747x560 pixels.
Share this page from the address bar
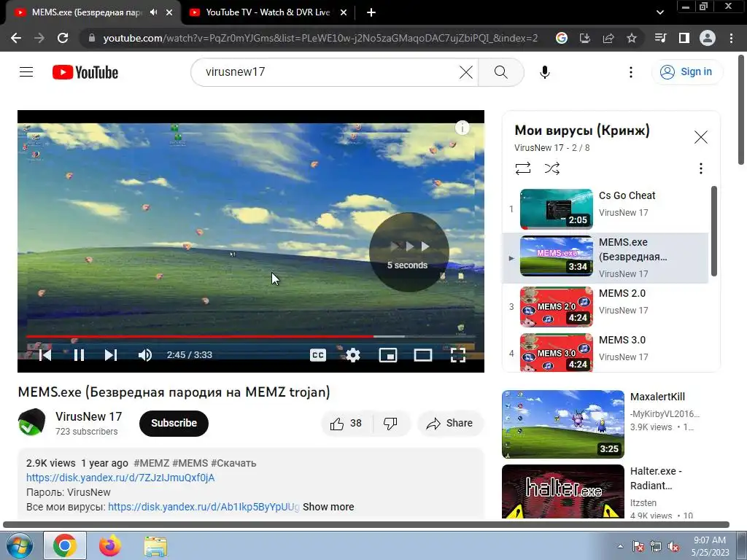(608, 38)
